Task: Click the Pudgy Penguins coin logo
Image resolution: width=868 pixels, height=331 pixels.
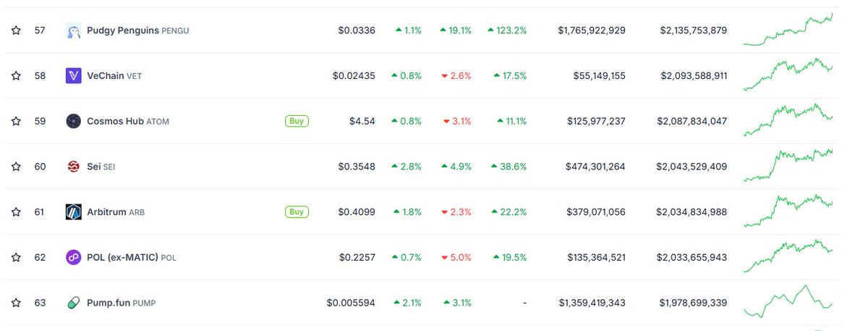Action: coord(73,30)
